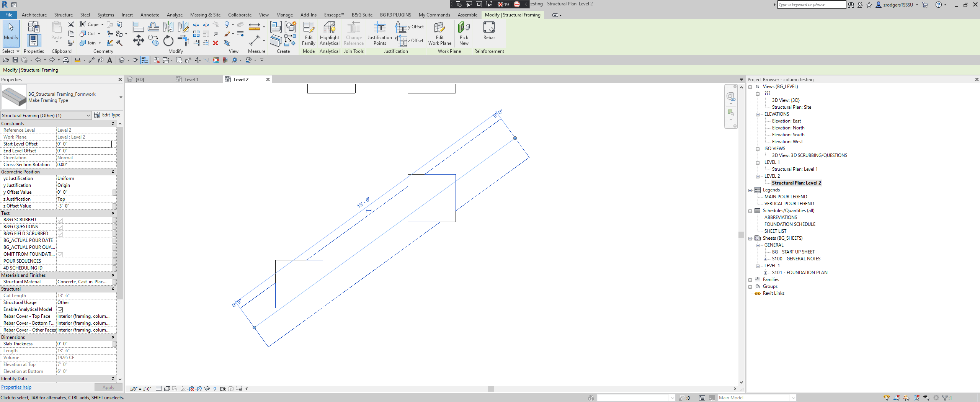Collapse the ELEVATIONS branch in Project Browser

tap(758, 114)
